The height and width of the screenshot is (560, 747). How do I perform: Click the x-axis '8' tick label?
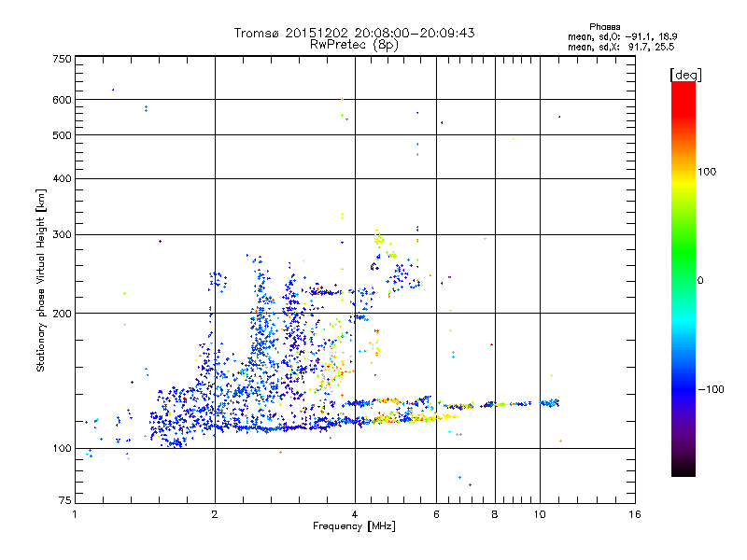click(495, 515)
